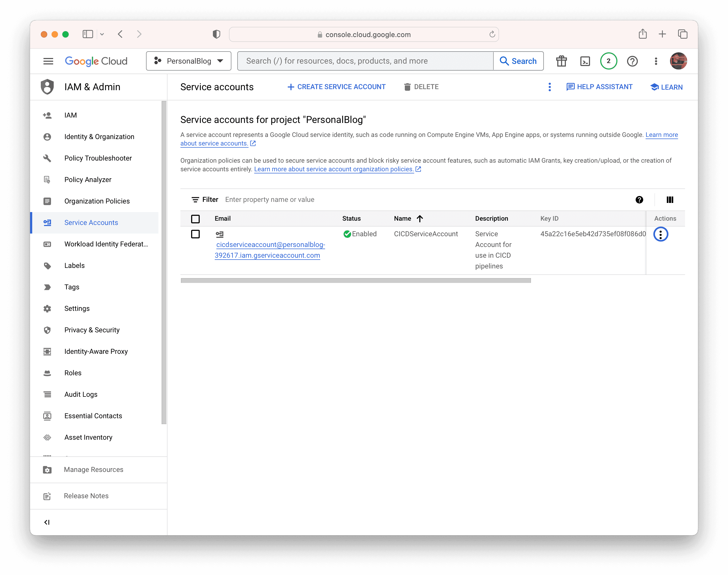Open more page actions three-dot menu
The height and width of the screenshot is (575, 728).
[x=549, y=87]
